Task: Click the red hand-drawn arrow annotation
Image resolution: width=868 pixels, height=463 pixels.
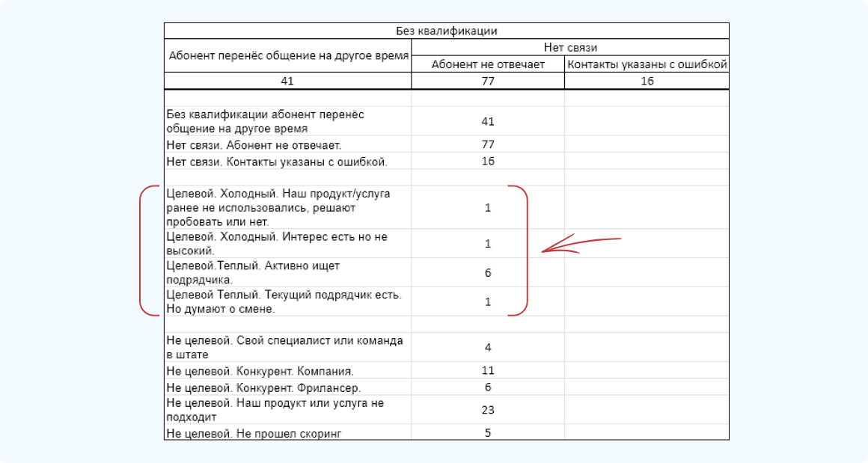Action: pos(581,245)
